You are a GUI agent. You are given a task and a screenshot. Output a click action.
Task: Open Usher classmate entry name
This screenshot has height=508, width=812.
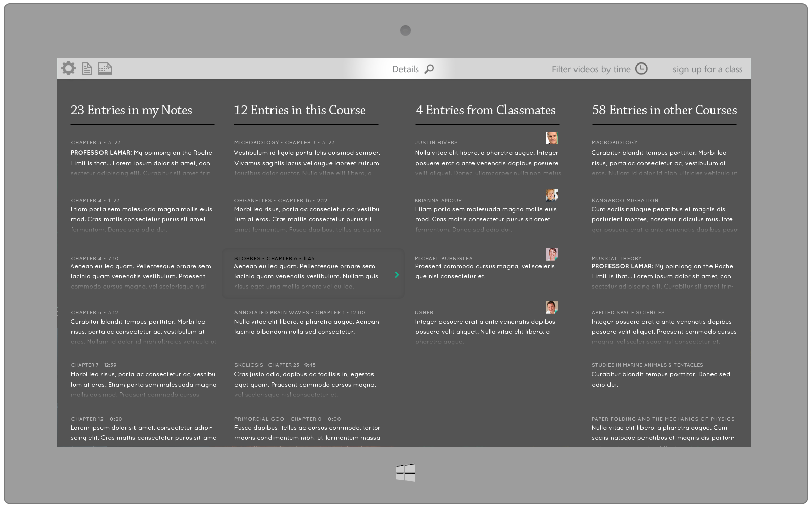tap(424, 313)
